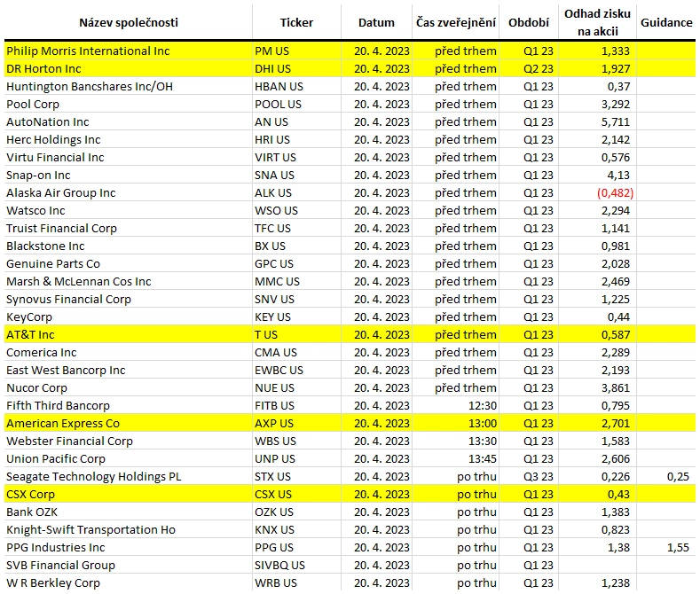700x594 pixels.
Task: Click the '2,701' estimate value
Action: (x=616, y=424)
